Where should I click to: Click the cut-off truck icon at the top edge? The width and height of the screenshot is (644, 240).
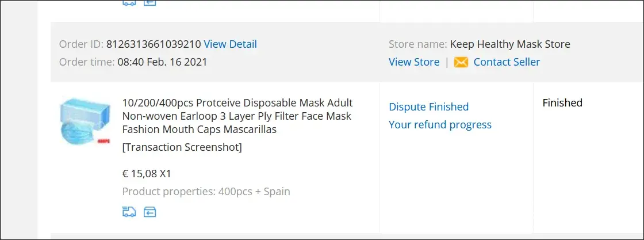(x=129, y=2)
